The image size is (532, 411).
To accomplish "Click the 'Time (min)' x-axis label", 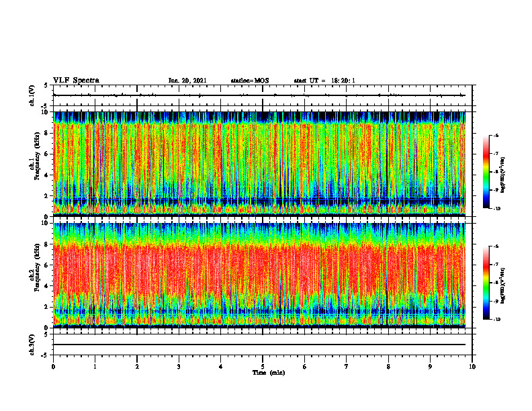I will [269, 373].
